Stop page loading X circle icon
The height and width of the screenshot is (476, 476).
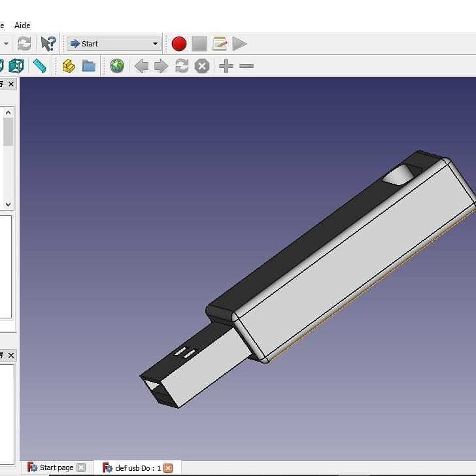click(x=202, y=66)
